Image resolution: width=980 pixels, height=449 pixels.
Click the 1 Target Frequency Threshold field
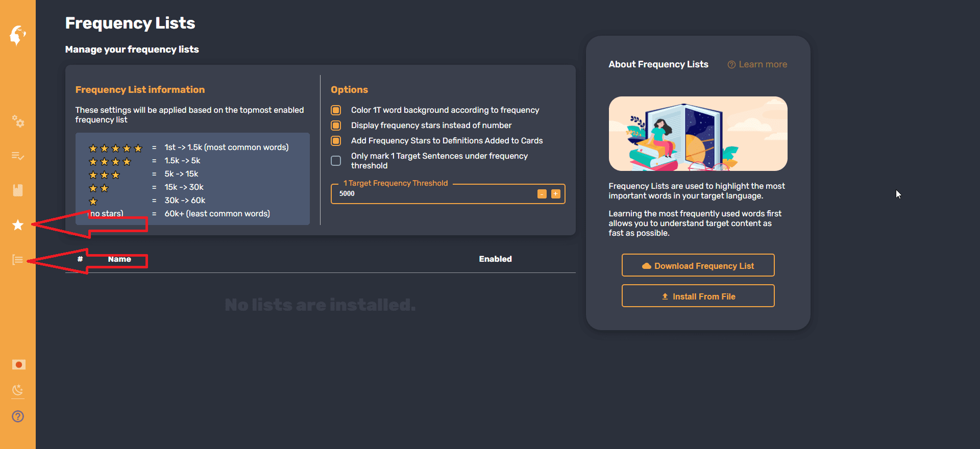[434, 194]
